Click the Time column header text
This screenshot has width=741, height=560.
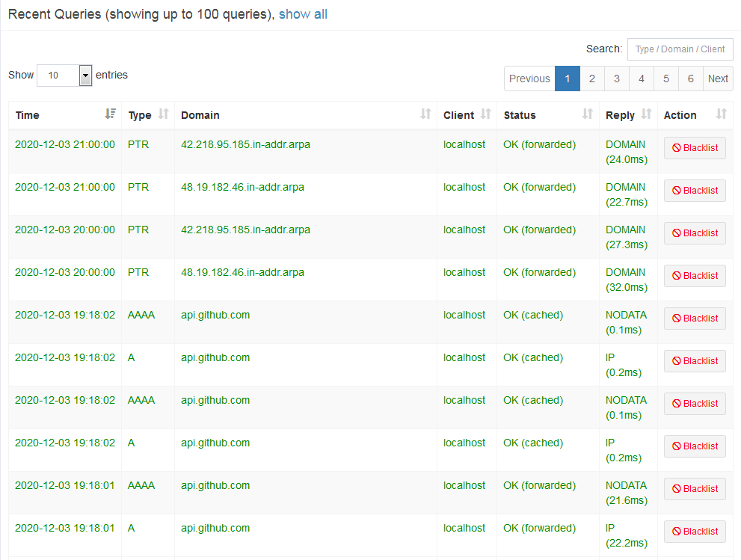(x=28, y=115)
